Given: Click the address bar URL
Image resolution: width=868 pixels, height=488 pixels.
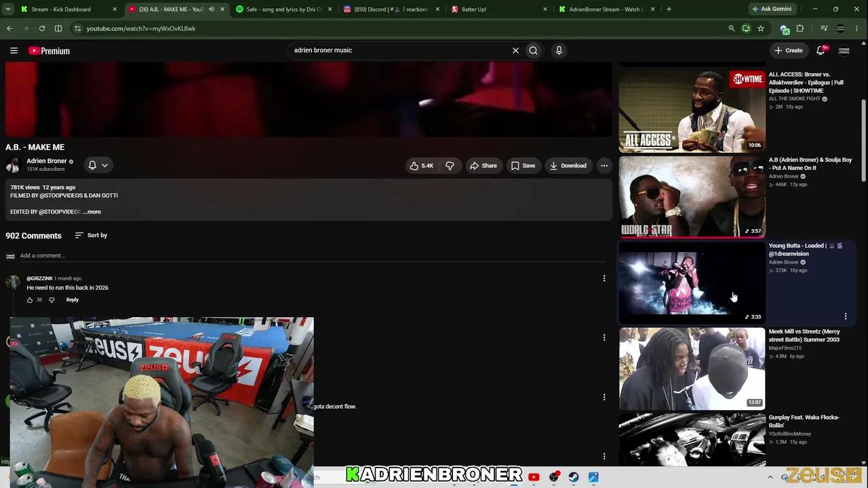Looking at the screenshot, I should click(141, 28).
